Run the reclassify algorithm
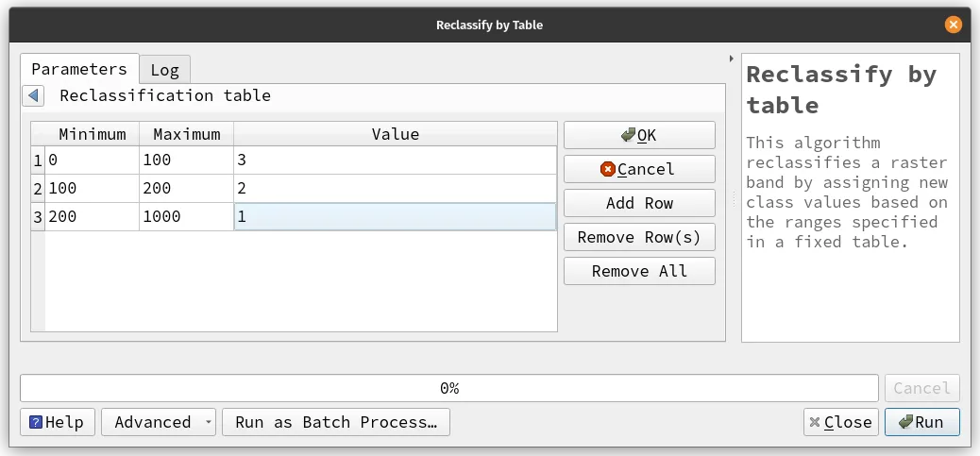Image resolution: width=980 pixels, height=456 pixels. pyautogui.click(x=921, y=422)
